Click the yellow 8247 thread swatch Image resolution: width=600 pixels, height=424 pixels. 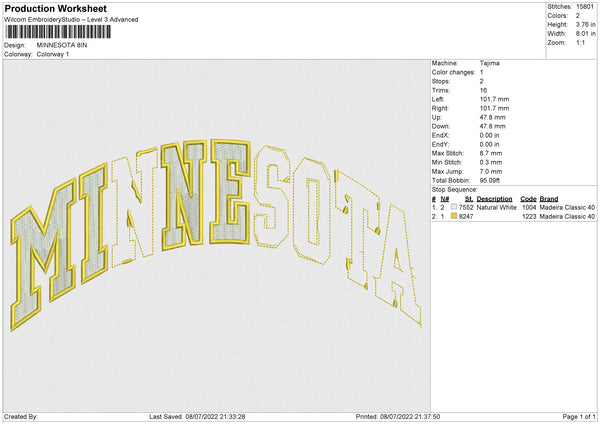click(454, 216)
